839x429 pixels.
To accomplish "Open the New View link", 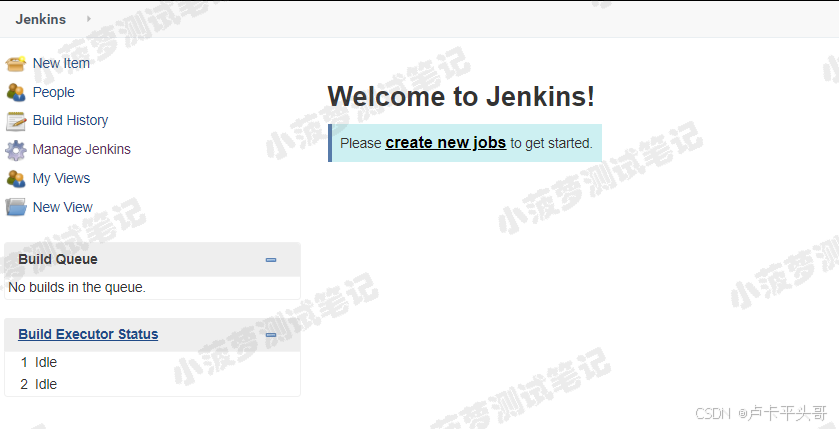I will [63, 207].
